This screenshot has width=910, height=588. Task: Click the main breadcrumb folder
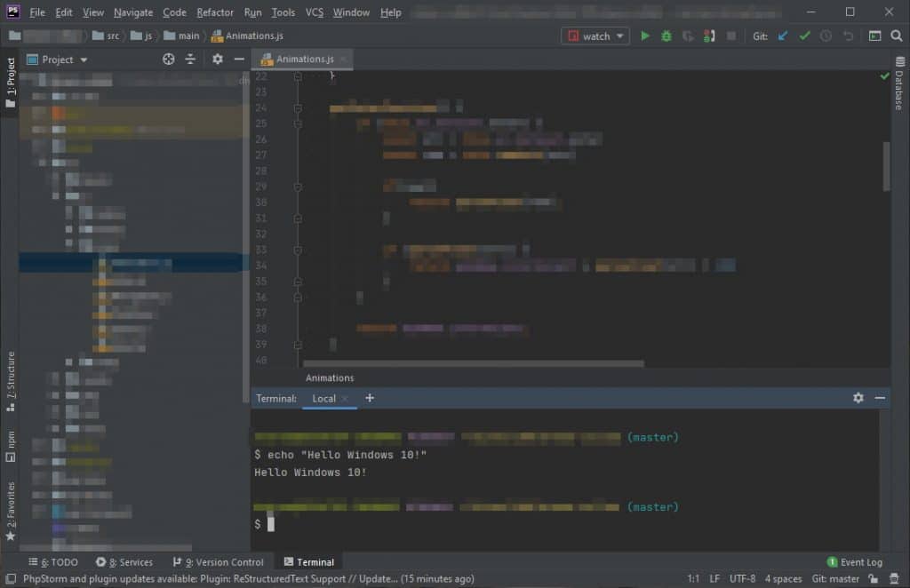pyautogui.click(x=181, y=36)
